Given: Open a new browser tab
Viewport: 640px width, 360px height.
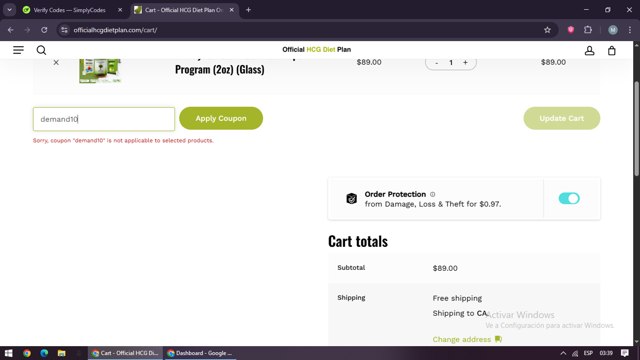Looking at the screenshot, I should (x=248, y=10).
